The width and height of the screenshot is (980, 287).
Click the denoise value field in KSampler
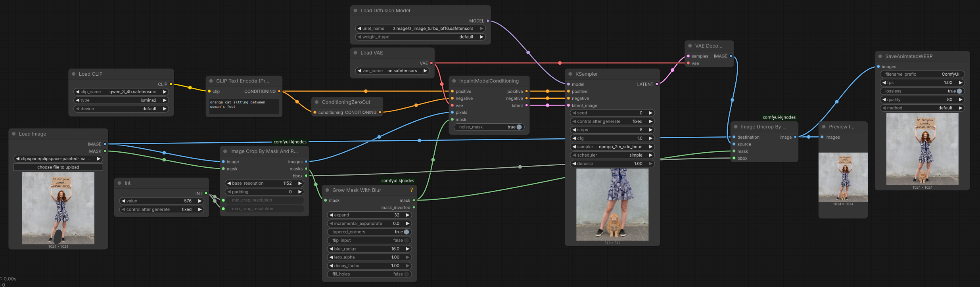click(612, 164)
